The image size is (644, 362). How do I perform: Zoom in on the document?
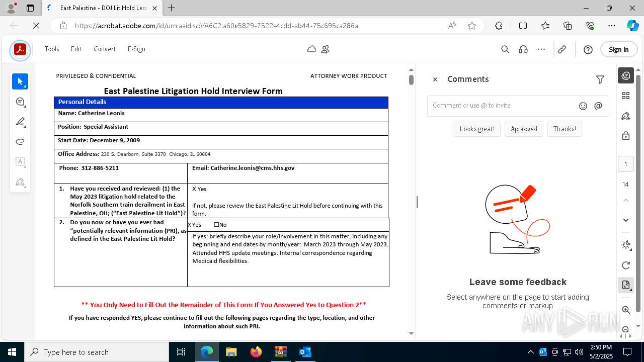coord(626,310)
